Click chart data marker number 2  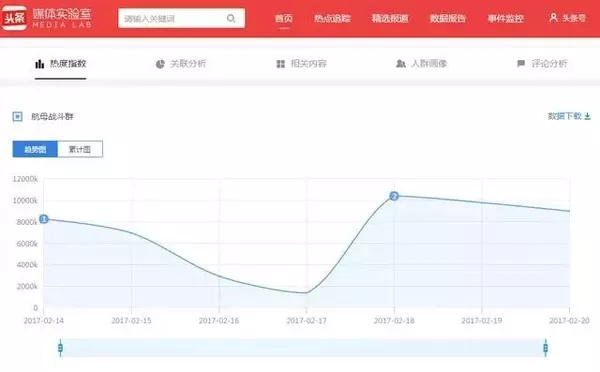(394, 196)
